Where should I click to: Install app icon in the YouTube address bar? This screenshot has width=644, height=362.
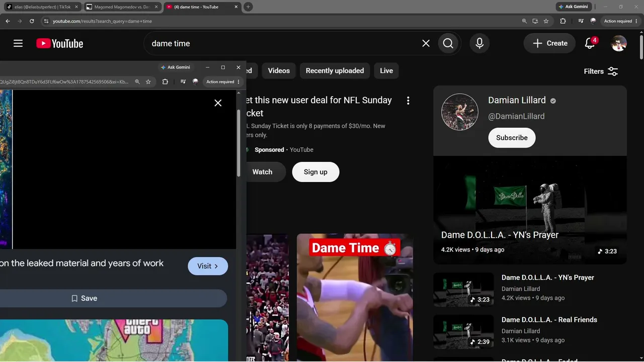(535, 21)
